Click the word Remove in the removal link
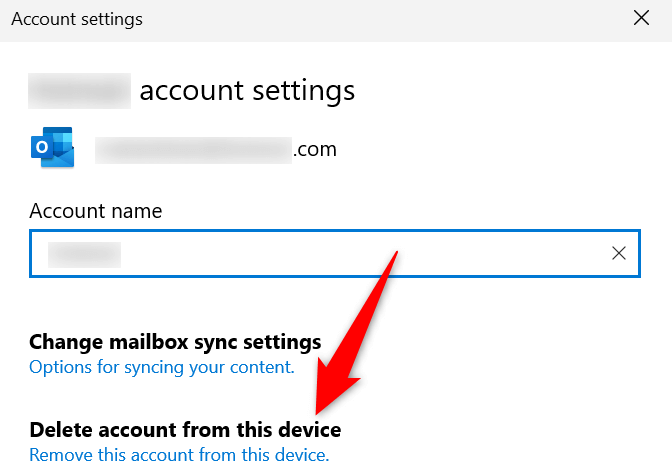The width and height of the screenshot is (672, 475). click(x=58, y=455)
